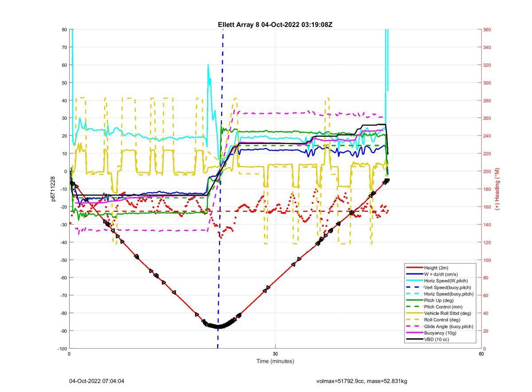Select the red heading tick label '120'
Viewport: 532px width, 392px height.
coord(487,242)
